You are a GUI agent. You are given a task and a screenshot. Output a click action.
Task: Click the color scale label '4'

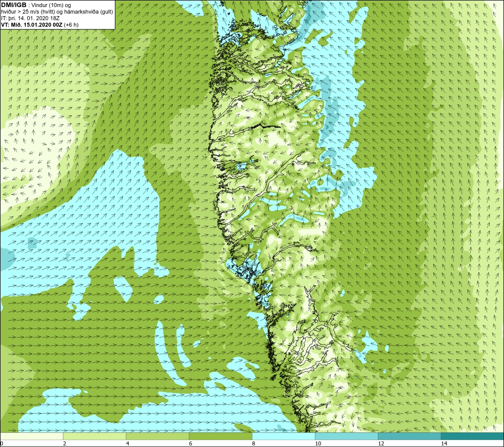(x=128, y=443)
